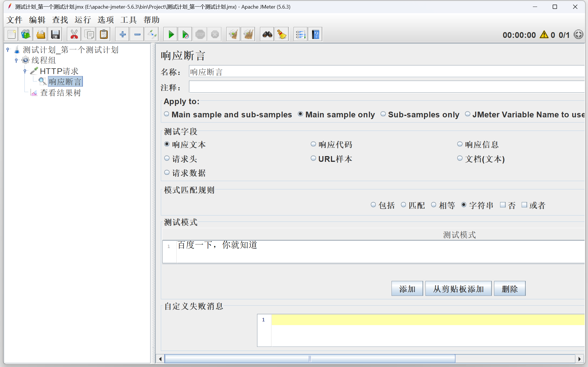Select 查看结果树 in the tree

pos(61,93)
